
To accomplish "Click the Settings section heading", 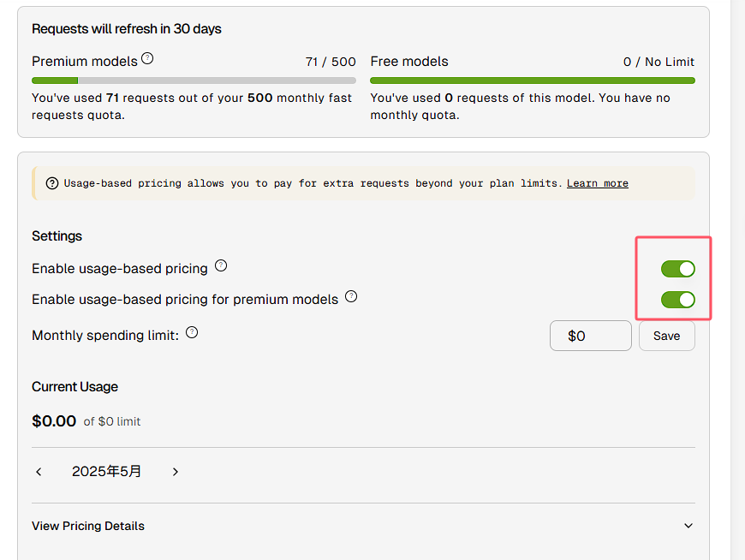I will click(x=57, y=236).
